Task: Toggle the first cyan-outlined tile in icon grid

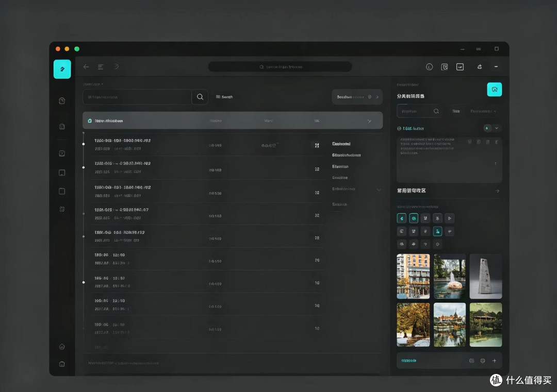Action: pyautogui.click(x=402, y=218)
